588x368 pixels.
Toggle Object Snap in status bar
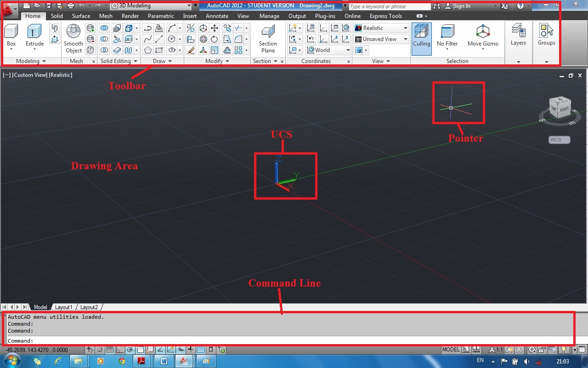click(x=140, y=350)
